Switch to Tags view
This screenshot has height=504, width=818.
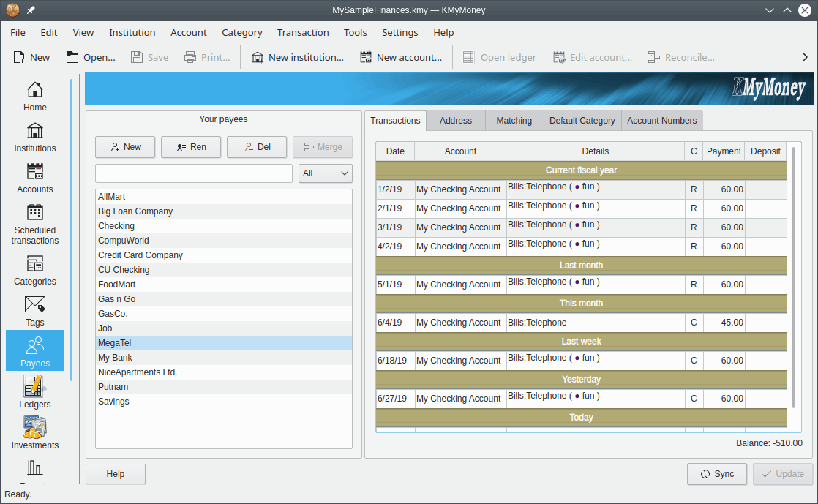click(x=35, y=312)
